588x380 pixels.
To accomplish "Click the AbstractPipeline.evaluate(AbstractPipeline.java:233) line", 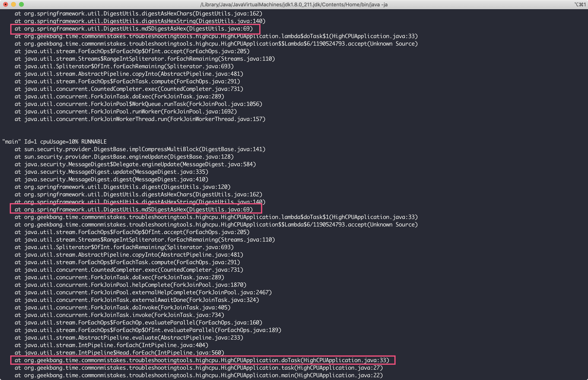I will coord(129,338).
